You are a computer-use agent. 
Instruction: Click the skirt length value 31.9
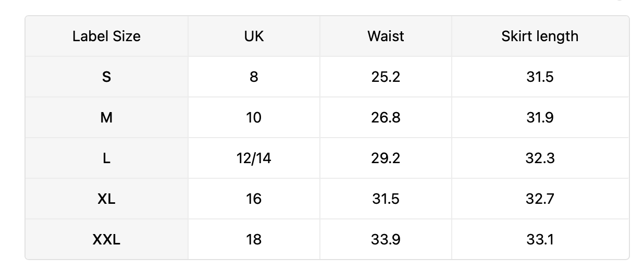coord(540,117)
